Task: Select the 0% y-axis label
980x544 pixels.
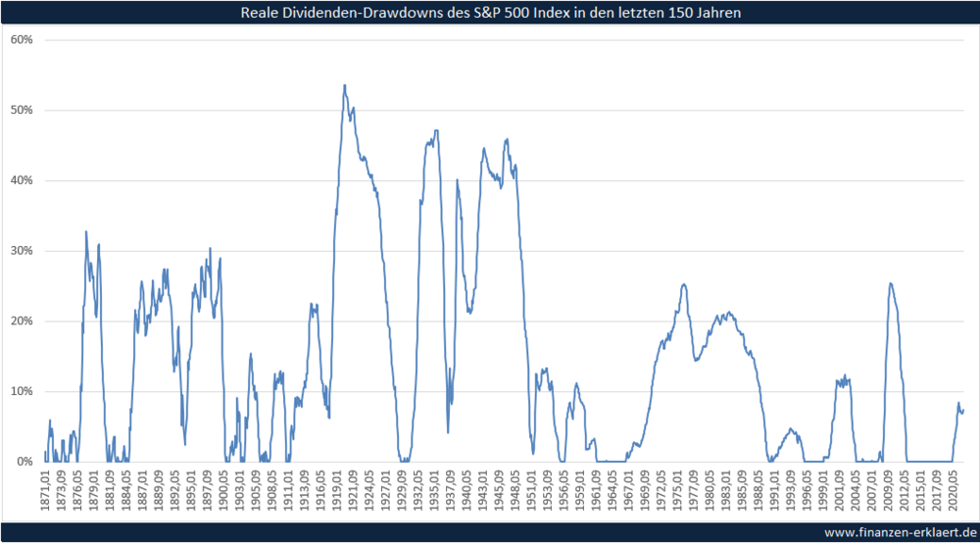Action: pyautogui.click(x=25, y=462)
